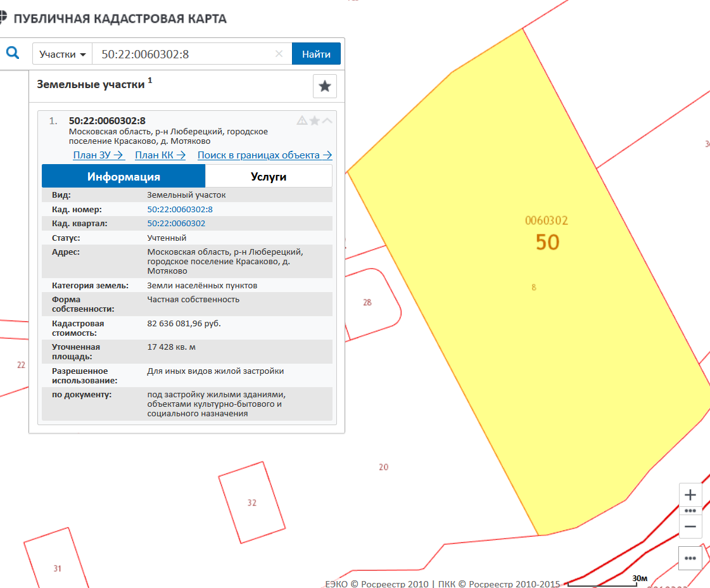
Task: Click the cadastral number search field
Action: tap(184, 54)
